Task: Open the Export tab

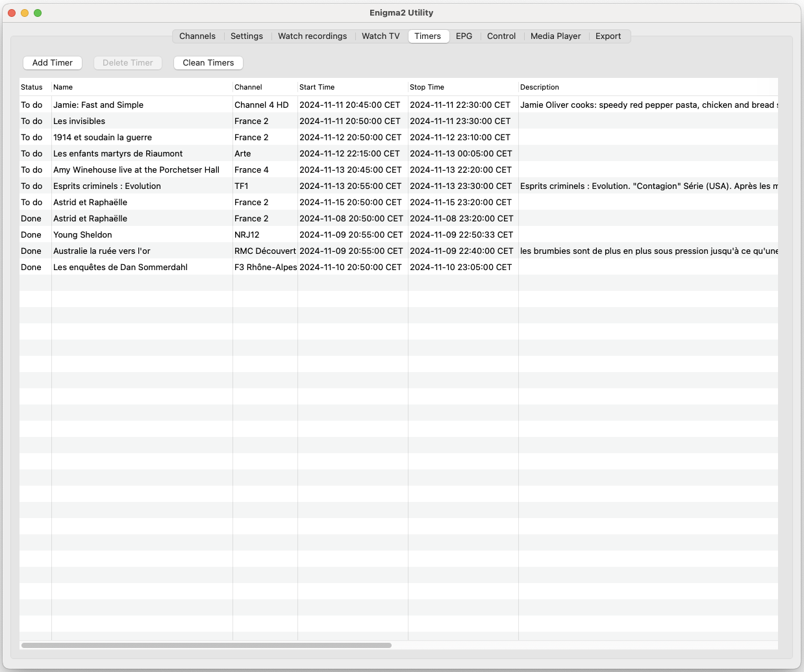Action: coord(609,36)
